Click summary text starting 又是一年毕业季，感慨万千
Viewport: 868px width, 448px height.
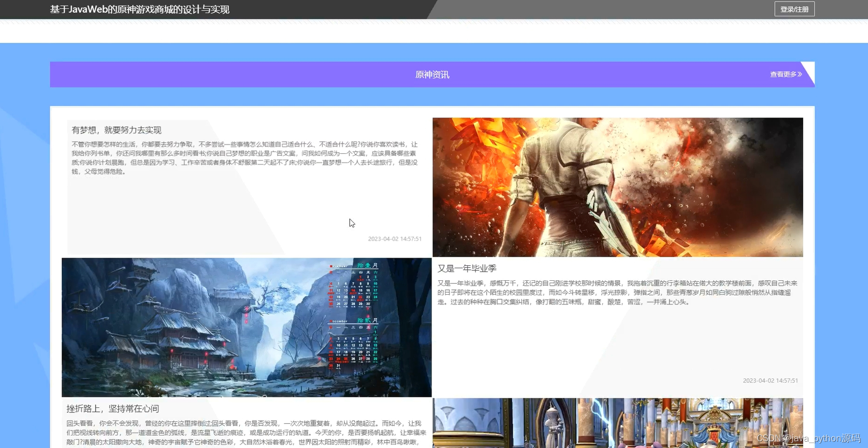pyautogui.click(x=617, y=292)
